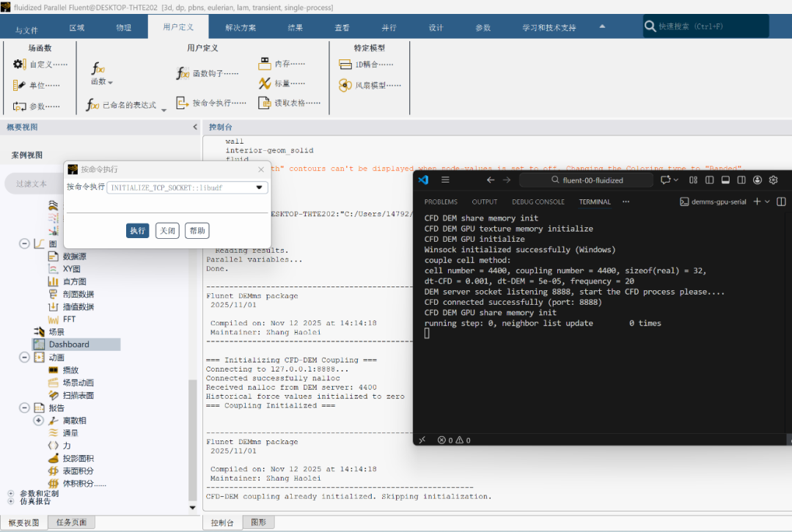Open the 1D耦合 coupling tool
Image resolution: width=792 pixels, height=532 pixels.
pyautogui.click(x=345, y=64)
